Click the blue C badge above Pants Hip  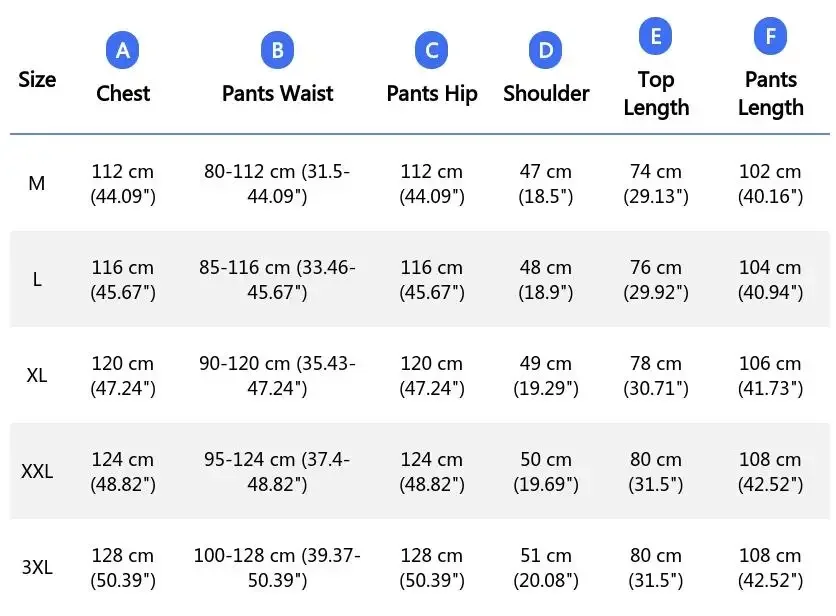tap(432, 50)
